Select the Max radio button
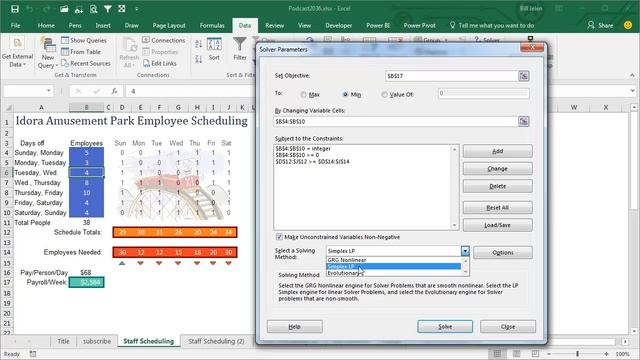This screenshot has width=640, height=360. pos(303,94)
